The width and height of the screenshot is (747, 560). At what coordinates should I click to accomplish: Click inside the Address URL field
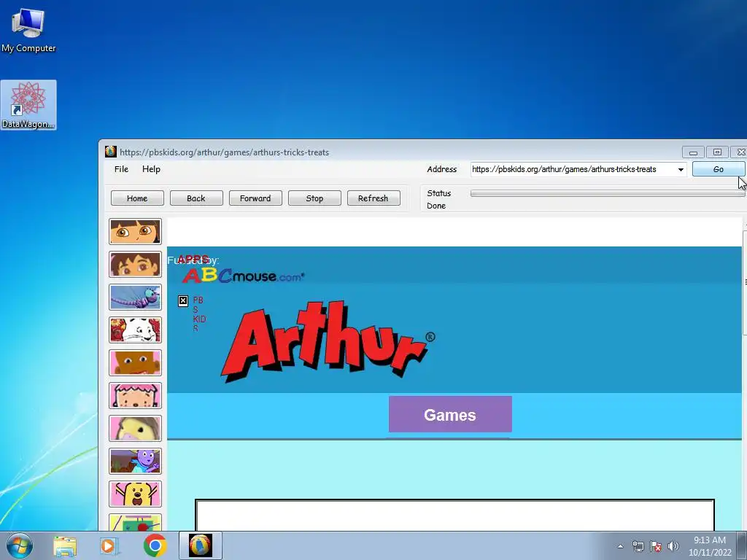coord(573,169)
